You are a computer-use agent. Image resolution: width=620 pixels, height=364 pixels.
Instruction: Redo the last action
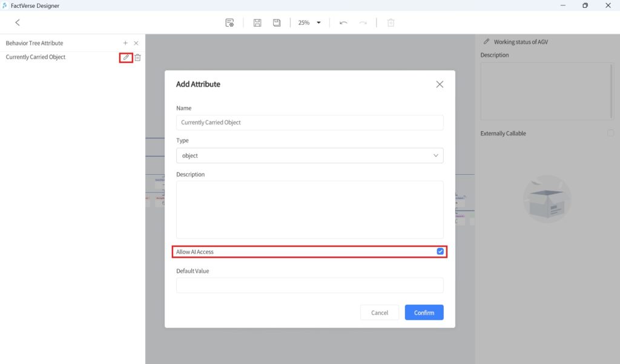tap(363, 22)
